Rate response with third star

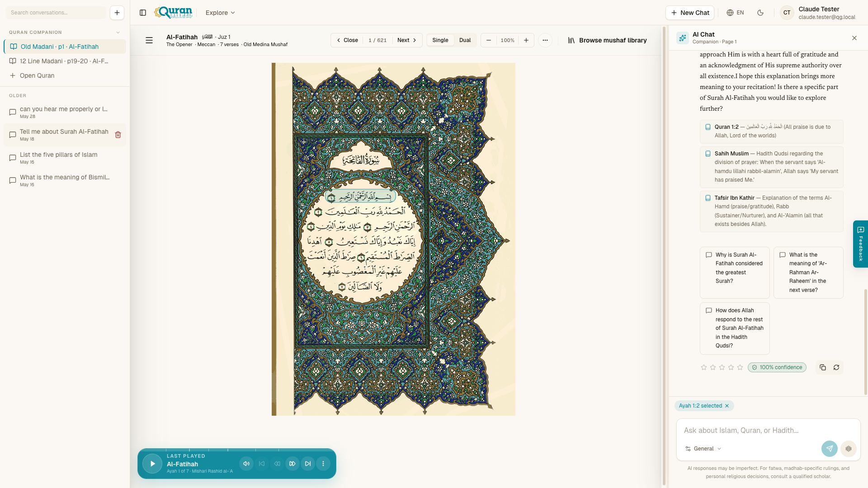722,367
